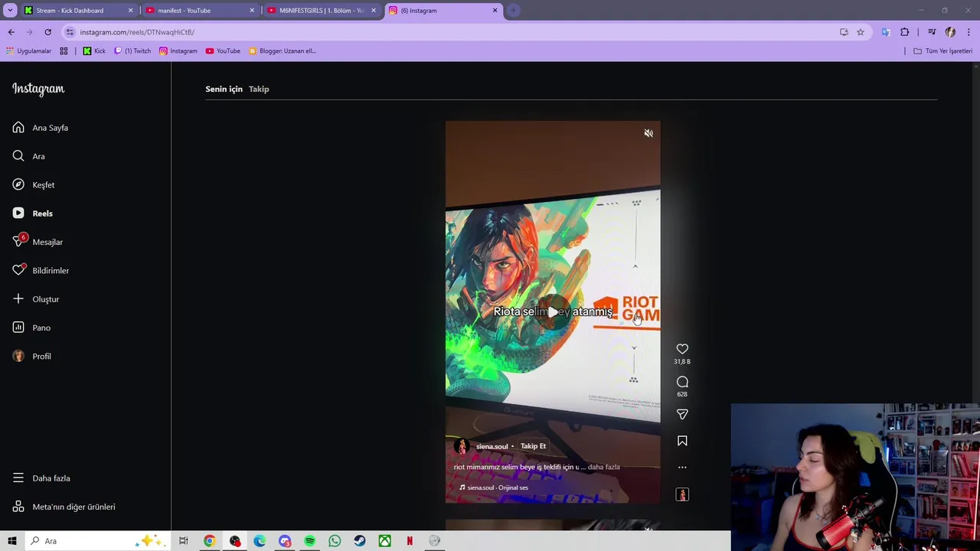Image resolution: width=980 pixels, height=551 pixels.
Task: Open Steam from the taskbar
Action: pyautogui.click(x=360, y=541)
